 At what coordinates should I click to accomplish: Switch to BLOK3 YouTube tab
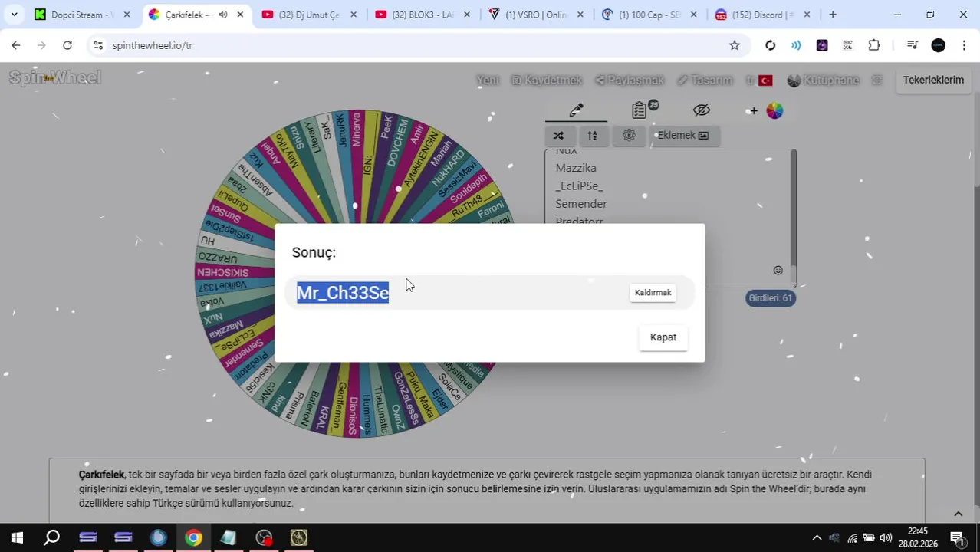pos(423,15)
